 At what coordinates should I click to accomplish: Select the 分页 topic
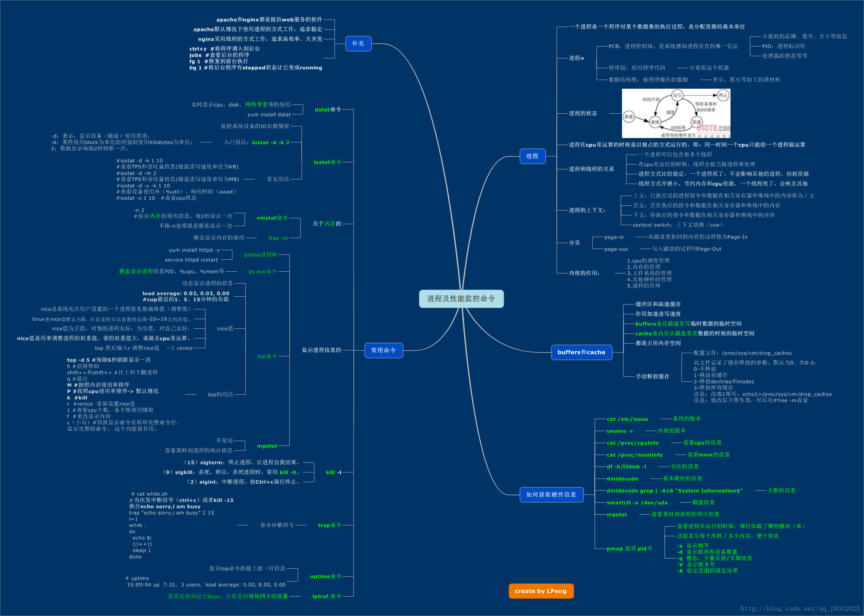[x=575, y=243]
